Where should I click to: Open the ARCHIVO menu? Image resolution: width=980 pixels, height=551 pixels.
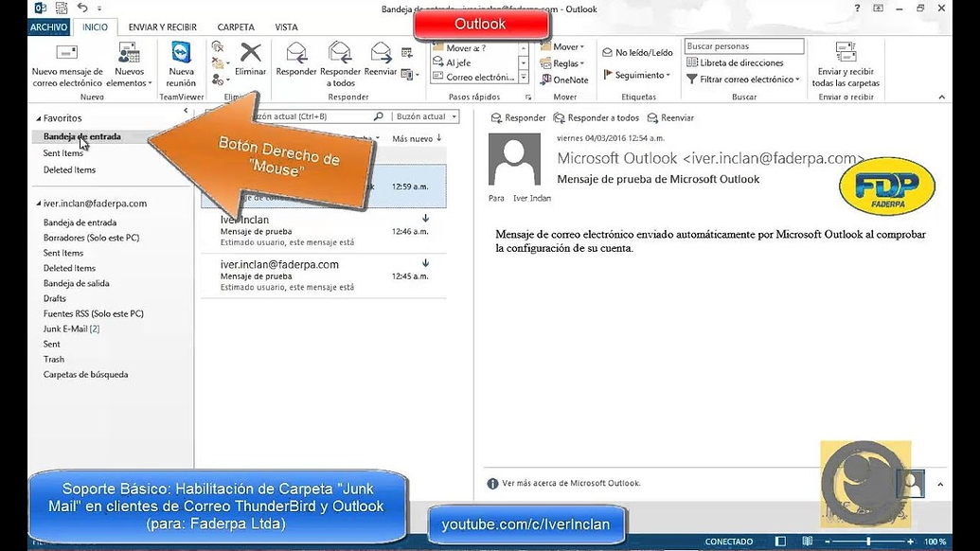[x=47, y=27]
